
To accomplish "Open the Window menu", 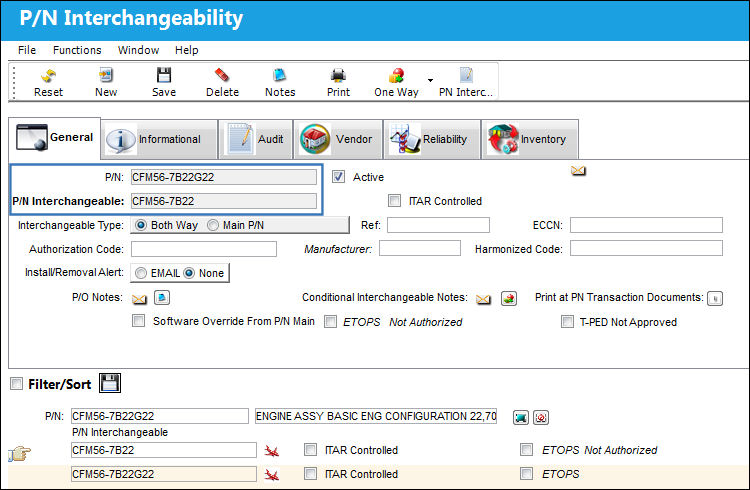I will 138,50.
